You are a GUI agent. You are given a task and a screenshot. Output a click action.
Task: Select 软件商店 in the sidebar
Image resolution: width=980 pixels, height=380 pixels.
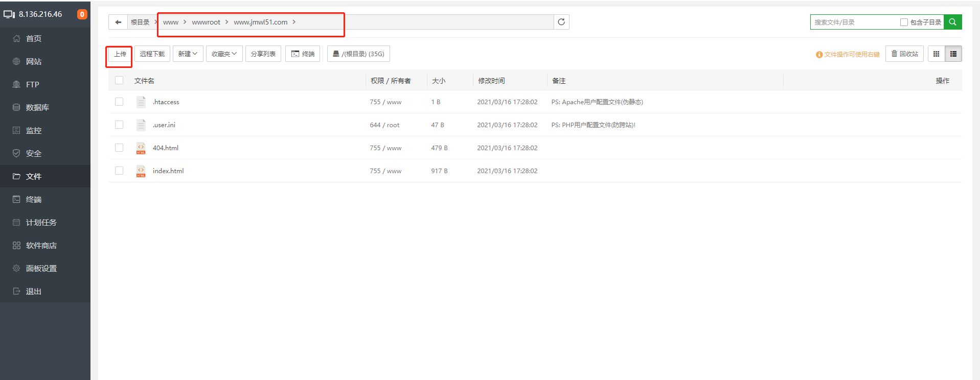pyautogui.click(x=45, y=245)
